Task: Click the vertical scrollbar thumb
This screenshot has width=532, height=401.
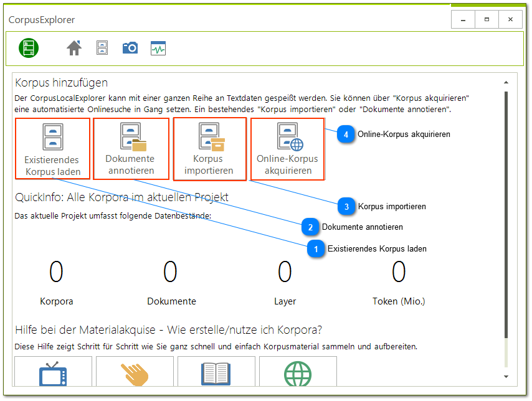Action: (506, 215)
